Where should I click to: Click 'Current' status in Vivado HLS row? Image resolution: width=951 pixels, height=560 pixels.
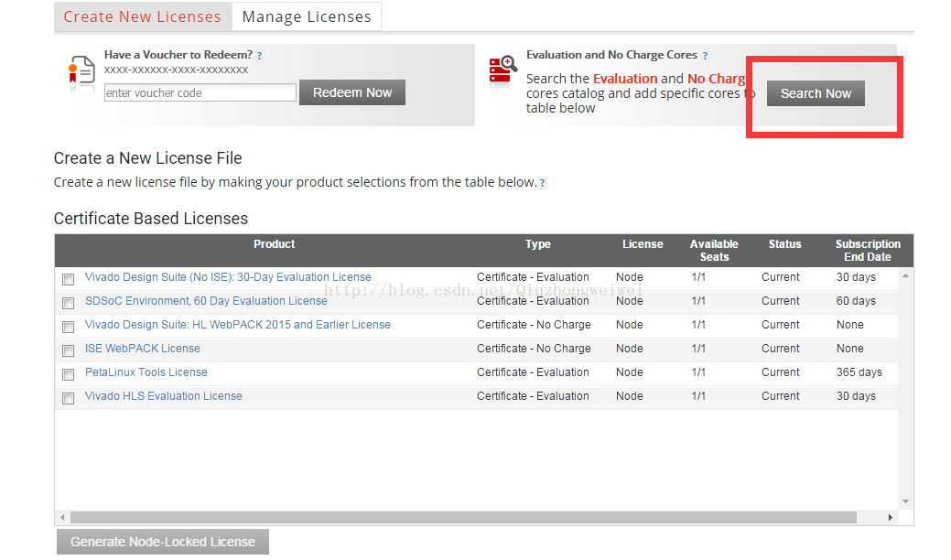coord(781,396)
